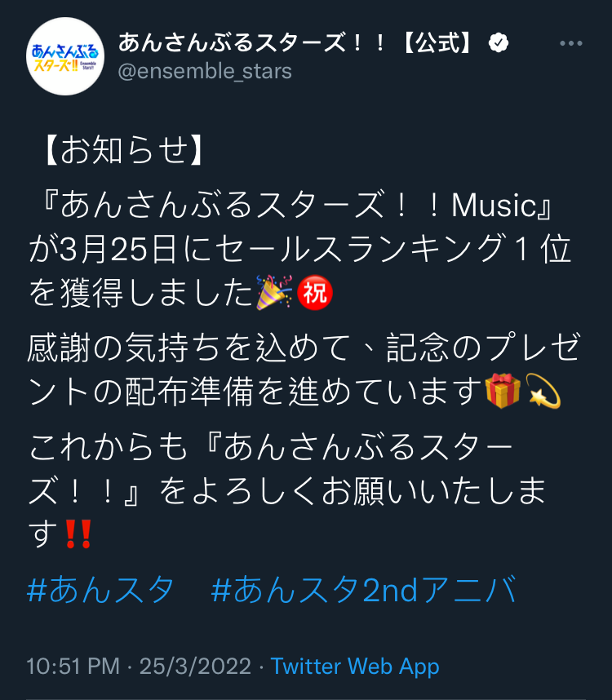
Task: Click the Ensemble Stars profile avatar
Action: 65,56
